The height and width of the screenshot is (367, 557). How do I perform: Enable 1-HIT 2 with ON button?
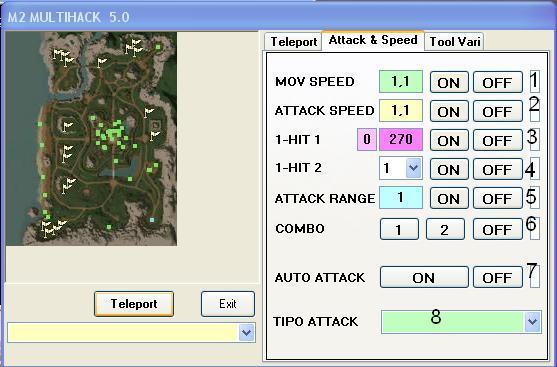click(x=449, y=169)
